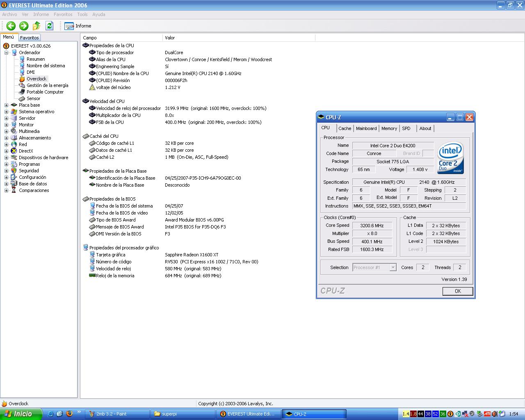The height and width of the screenshot is (420, 525).
Task: Click the Firefox quick launch icon
Action: click(69, 414)
